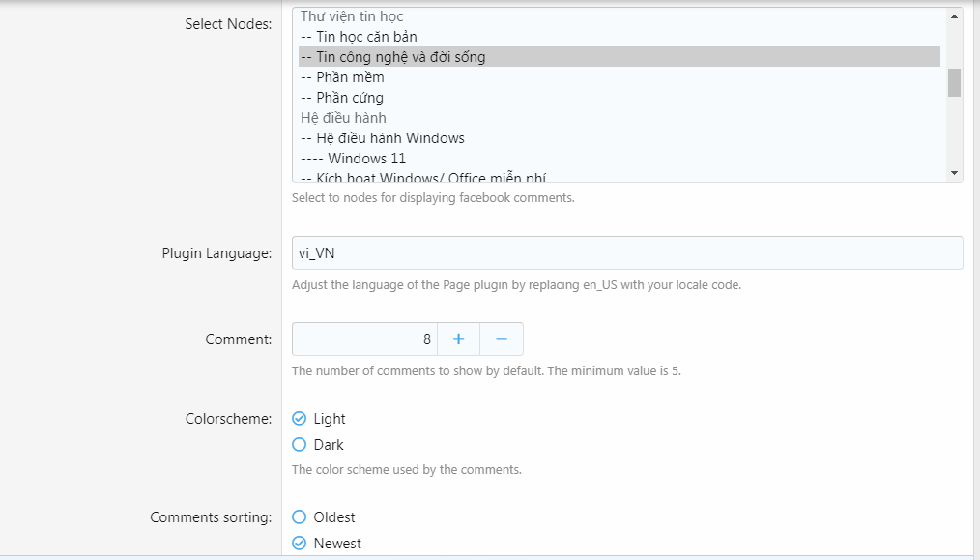Choose the 'Windows 11' node
This screenshot has height=560, width=980.
(354, 159)
